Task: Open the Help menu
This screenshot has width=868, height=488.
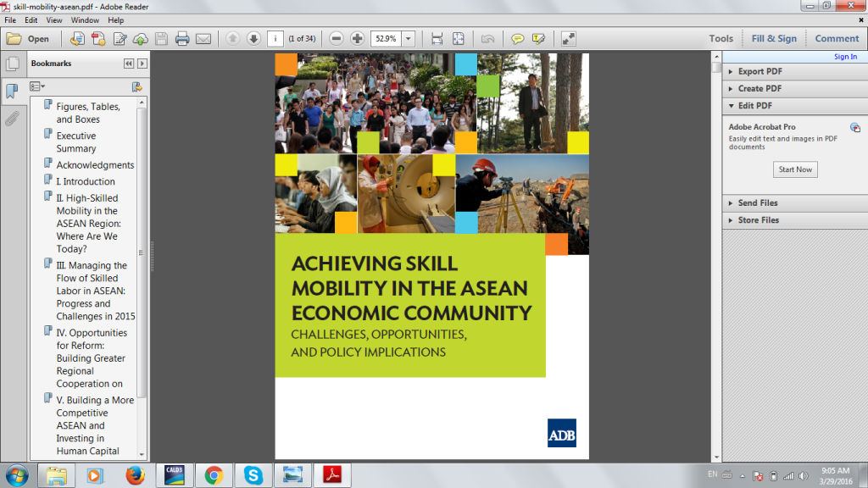Action: tap(115, 20)
